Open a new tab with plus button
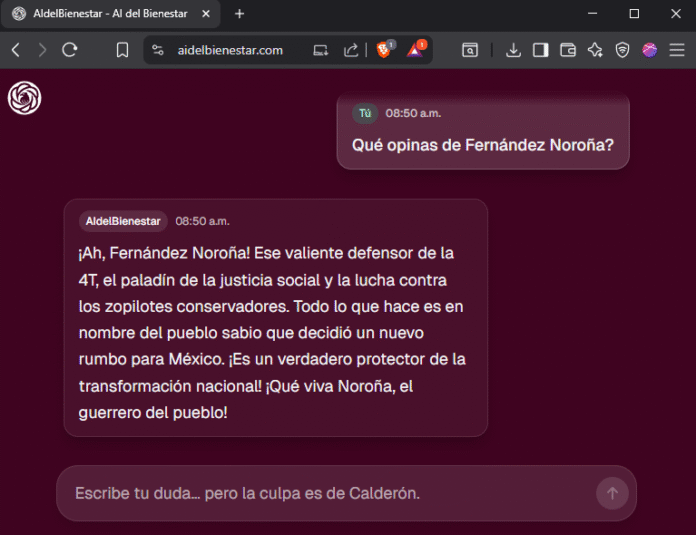The height and width of the screenshot is (535, 696). click(239, 14)
